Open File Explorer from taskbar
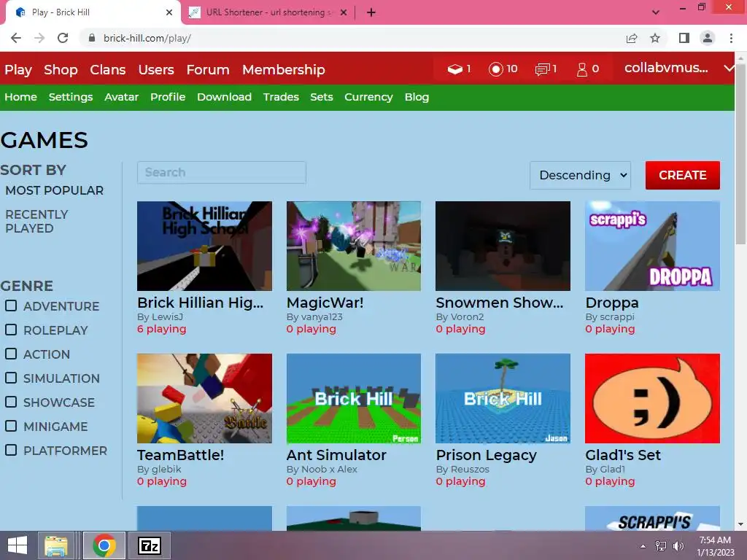The height and width of the screenshot is (560, 747). pyautogui.click(x=56, y=545)
